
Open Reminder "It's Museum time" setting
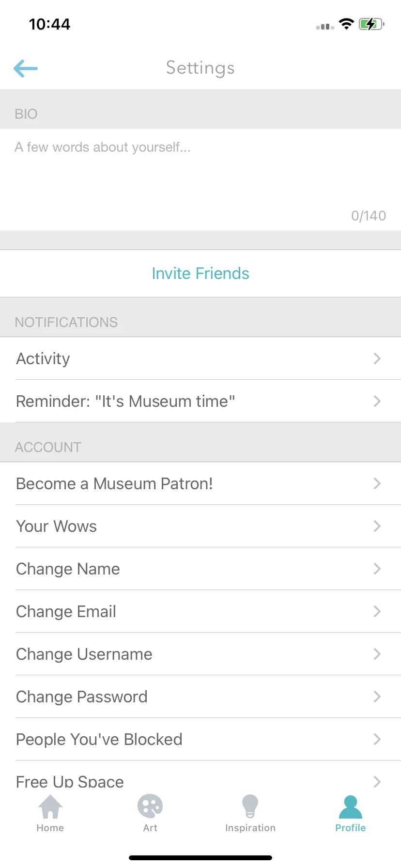click(200, 401)
